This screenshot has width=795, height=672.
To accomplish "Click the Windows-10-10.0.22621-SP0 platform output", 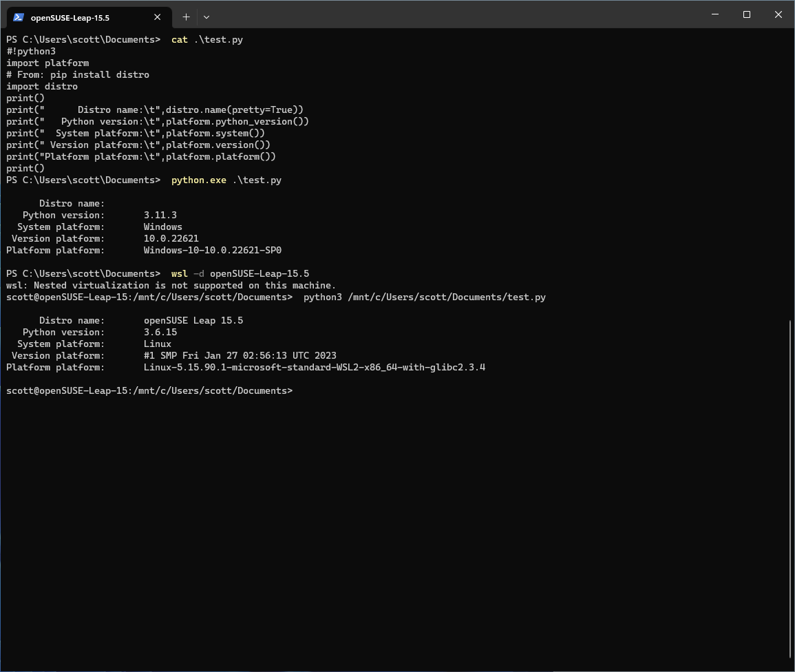I will [212, 250].
